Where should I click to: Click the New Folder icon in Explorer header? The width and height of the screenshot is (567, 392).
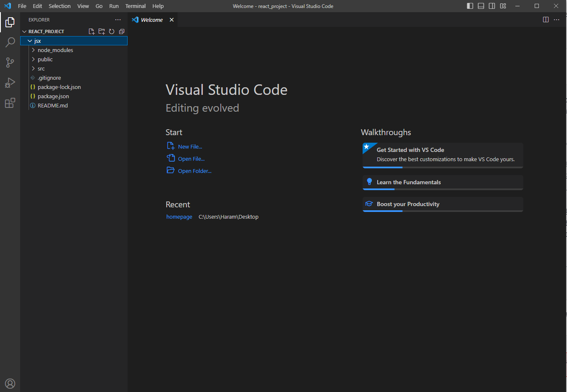coord(102,31)
